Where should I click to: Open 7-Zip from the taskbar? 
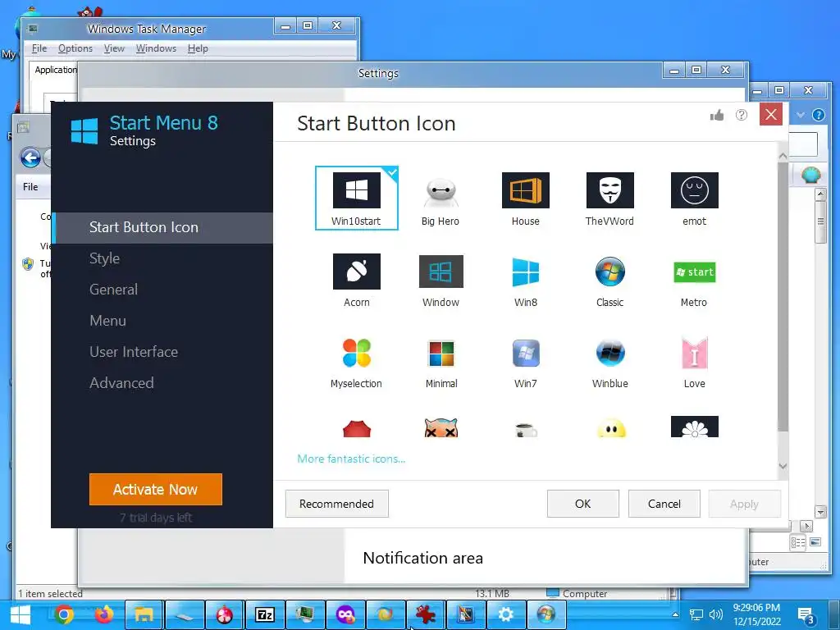265,614
